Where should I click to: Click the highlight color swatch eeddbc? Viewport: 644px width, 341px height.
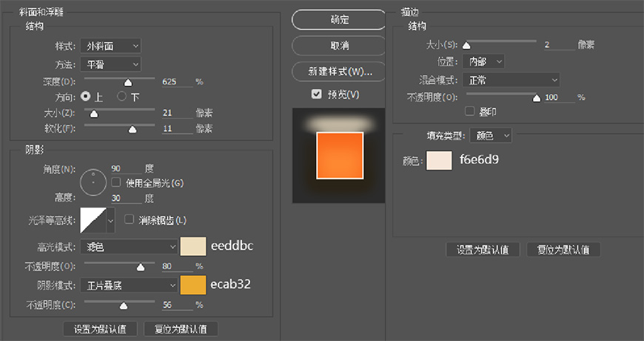pos(193,246)
